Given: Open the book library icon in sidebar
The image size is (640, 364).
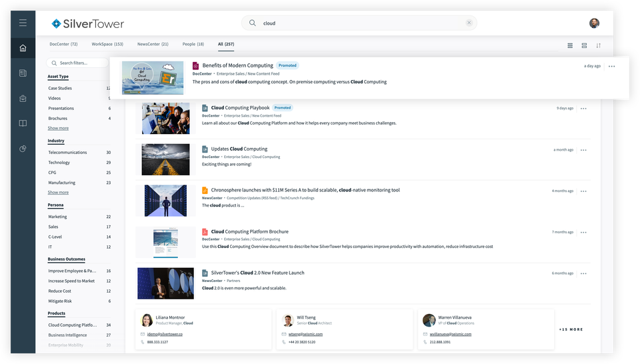Looking at the screenshot, I should 23,123.
